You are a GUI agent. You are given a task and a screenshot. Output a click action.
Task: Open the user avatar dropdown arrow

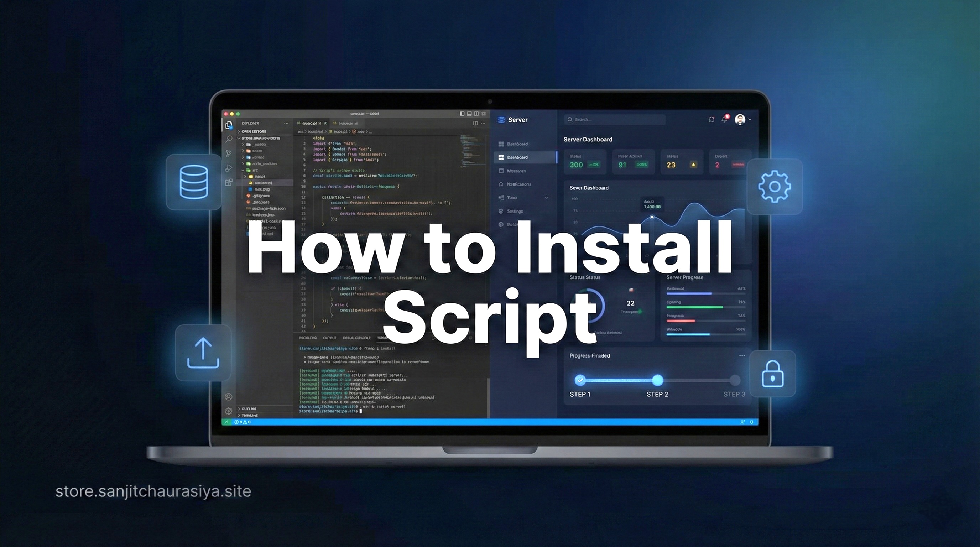[x=750, y=119]
